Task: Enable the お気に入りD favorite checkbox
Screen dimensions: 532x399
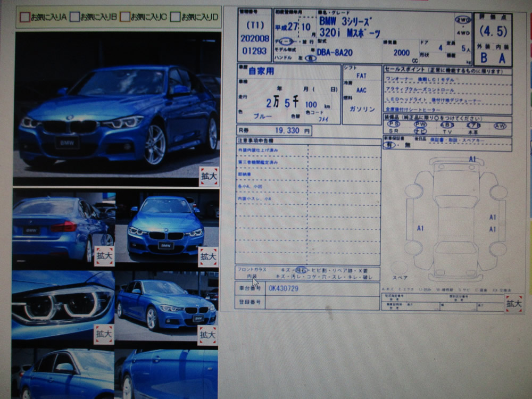Action: point(175,16)
